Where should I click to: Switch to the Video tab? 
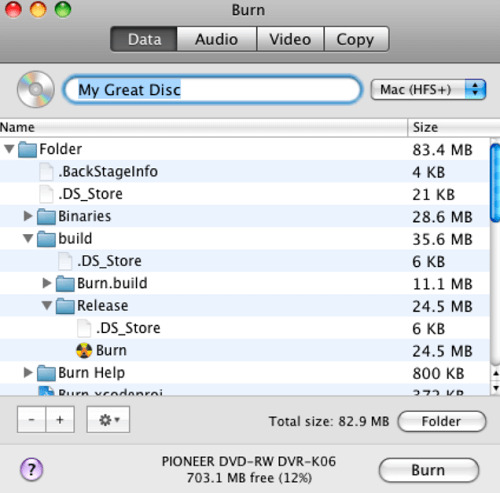tap(290, 39)
